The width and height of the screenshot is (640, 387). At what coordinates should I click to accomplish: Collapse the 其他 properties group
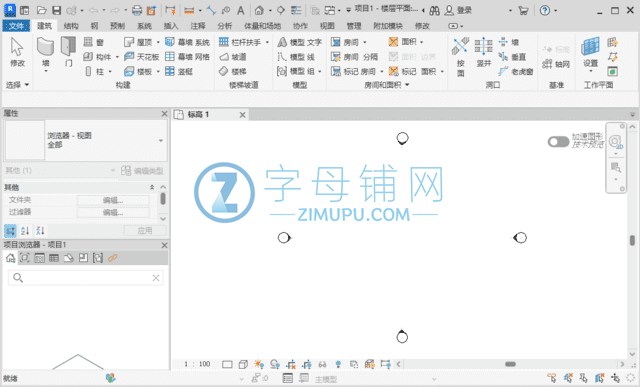coord(152,187)
